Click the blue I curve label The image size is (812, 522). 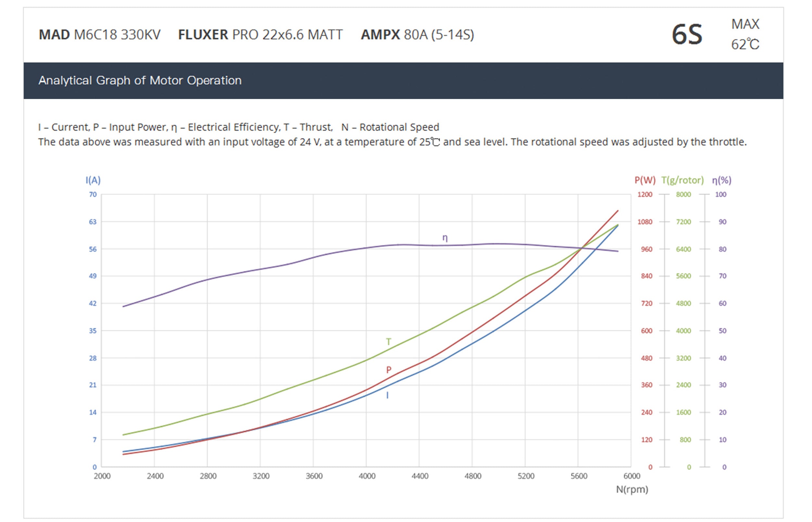(387, 395)
